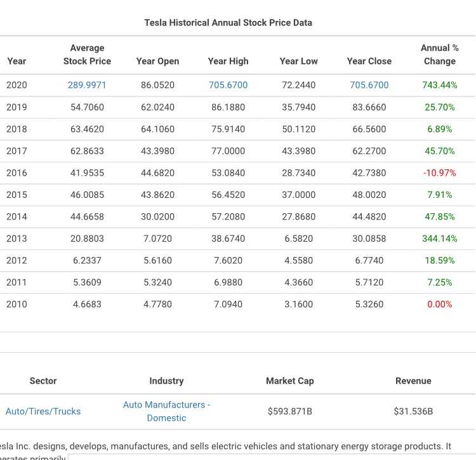
Task: Open the 289.9971 average stock price link
Action: [x=87, y=85]
